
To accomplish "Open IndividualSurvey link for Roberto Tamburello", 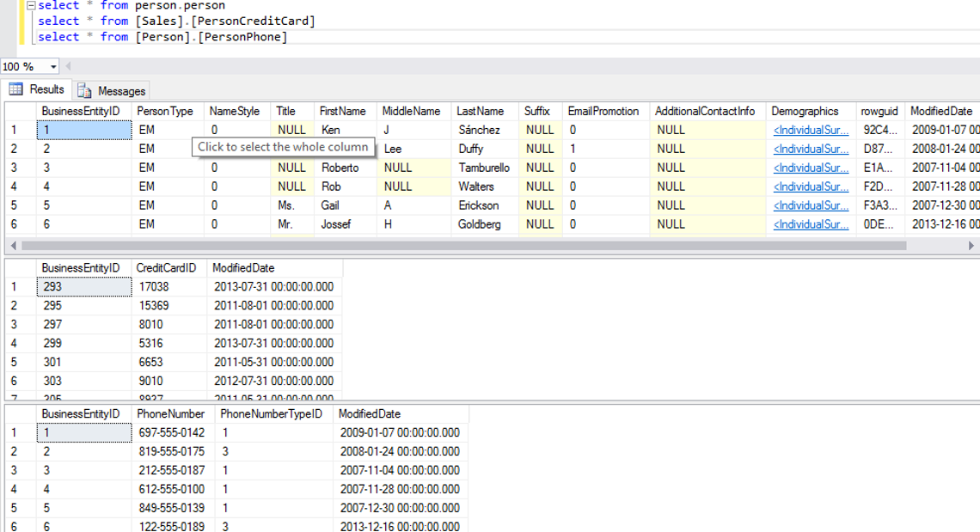I will (811, 168).
